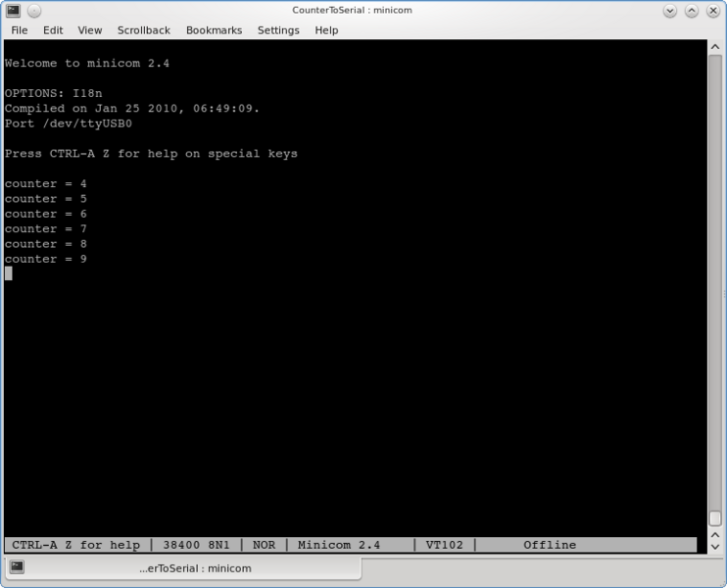Expand the View menu

tap(89, 30)
